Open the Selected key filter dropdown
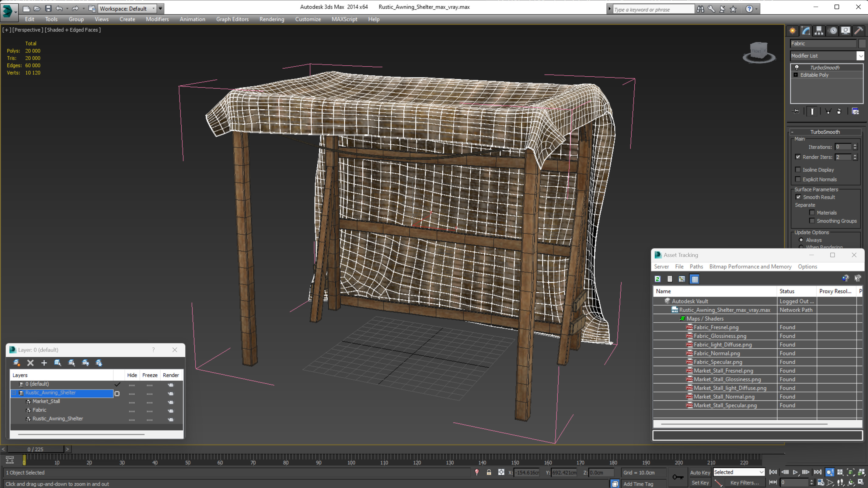868x488 pixels. [x=761, y=472]
